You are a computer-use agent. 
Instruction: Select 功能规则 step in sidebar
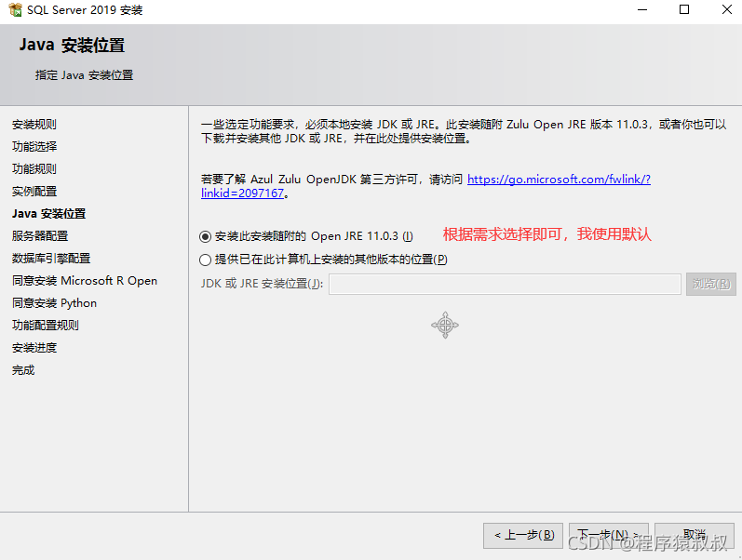click(34, 169)
